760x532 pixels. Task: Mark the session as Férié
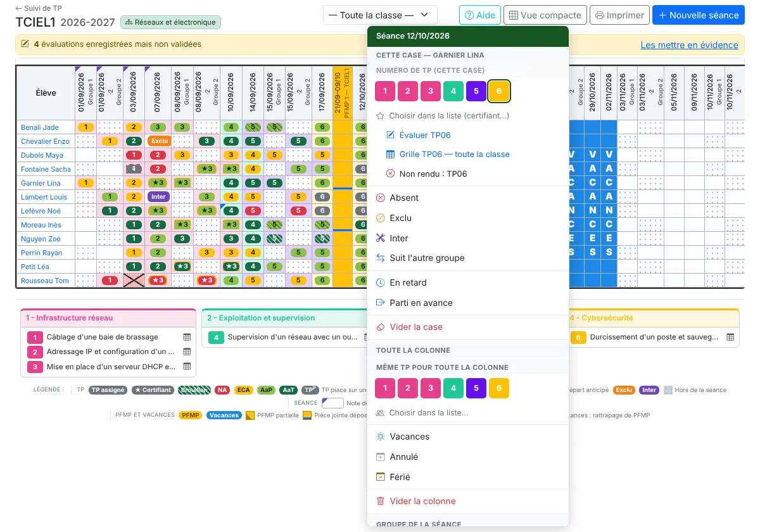468,477
